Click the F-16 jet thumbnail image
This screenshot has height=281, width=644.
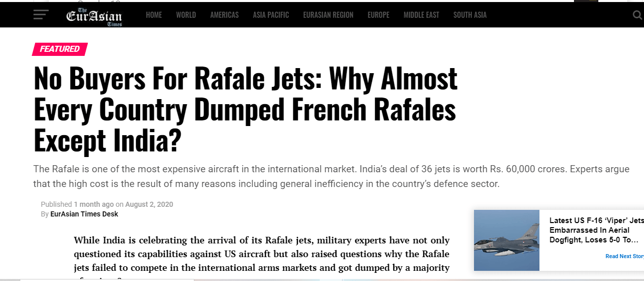(506, 240)
